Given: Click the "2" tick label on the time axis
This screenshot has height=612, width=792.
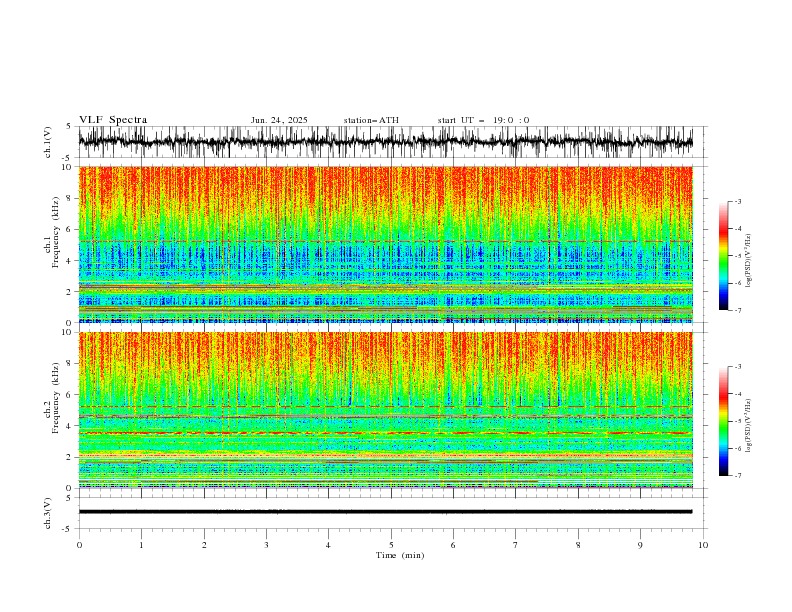Looking at the screenshot, I should pos(204,545).
